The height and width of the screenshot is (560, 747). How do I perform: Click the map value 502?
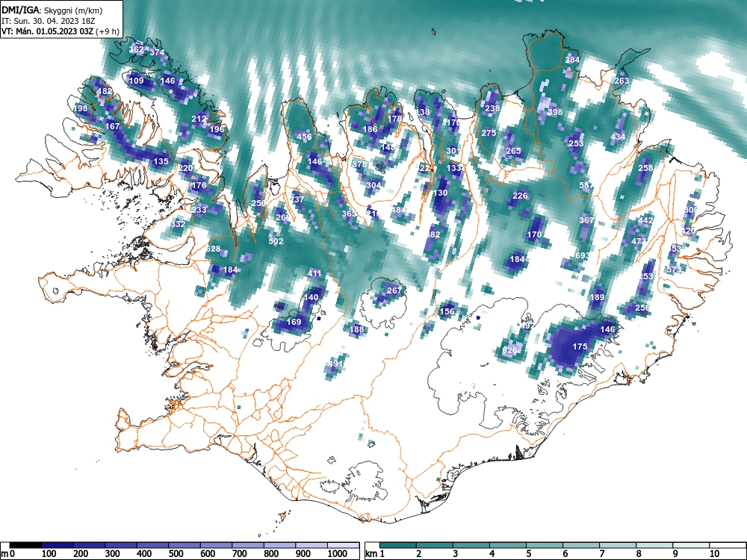click(276, 241)
